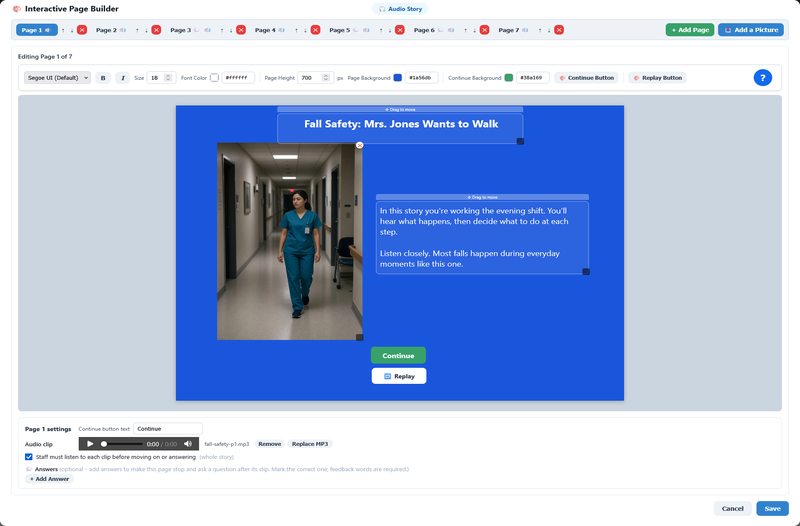800x526 pixels.
Task: Switch to the Page 4 tab
Action: [x=269, y=30]
